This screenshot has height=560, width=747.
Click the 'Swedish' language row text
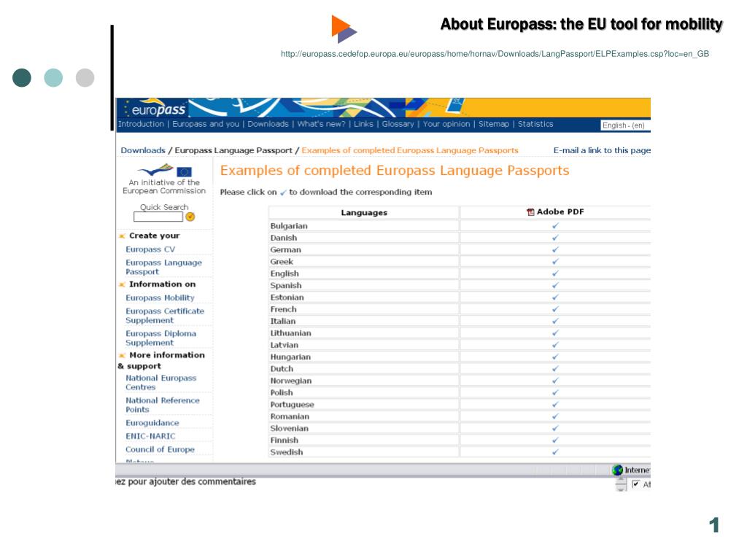(286, 452)
